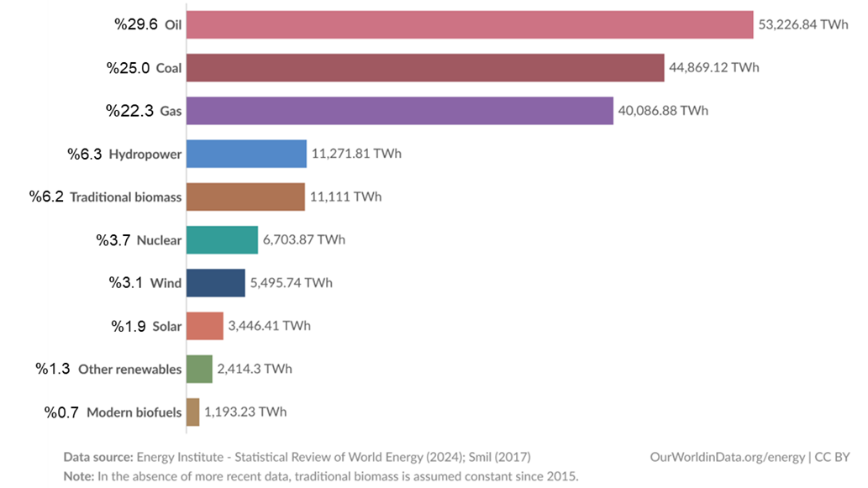The image size is (868, 488).
Task: Select the purple Gas bar
Action: pos(399,111)
